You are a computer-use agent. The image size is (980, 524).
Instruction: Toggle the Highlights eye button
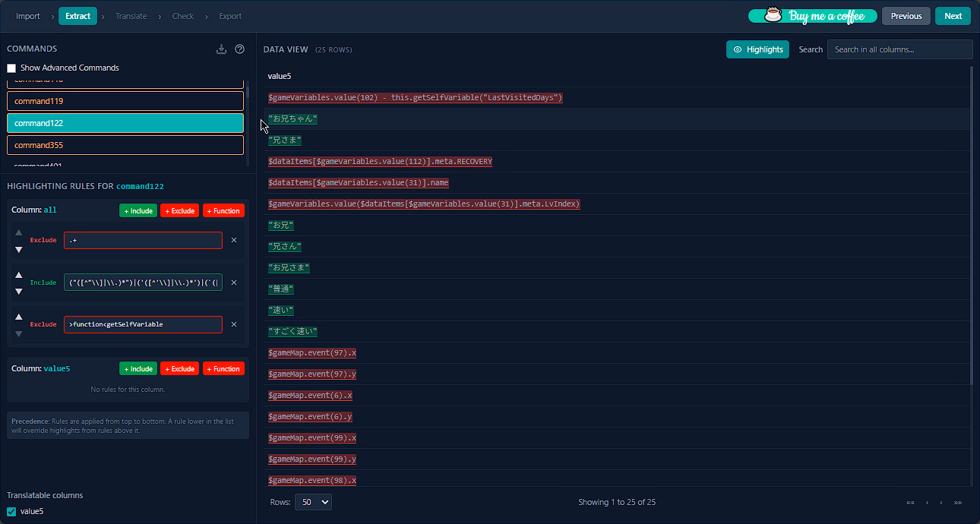pyautogui.click(x=757, y=49)
